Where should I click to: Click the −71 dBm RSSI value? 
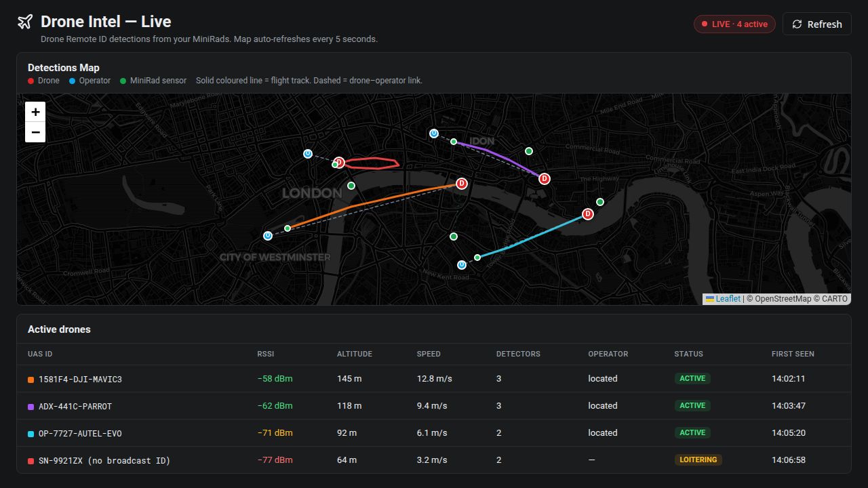pyautogui.click(x=275, y=432)
